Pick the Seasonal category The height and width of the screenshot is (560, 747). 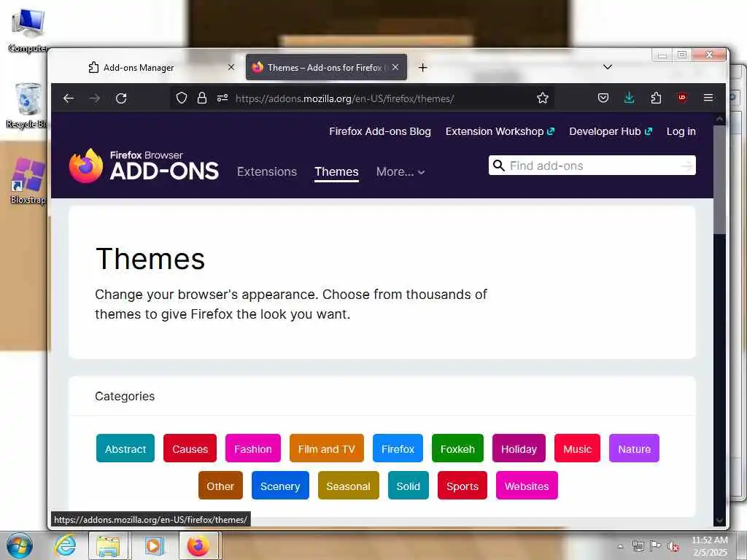click(348, 486)
